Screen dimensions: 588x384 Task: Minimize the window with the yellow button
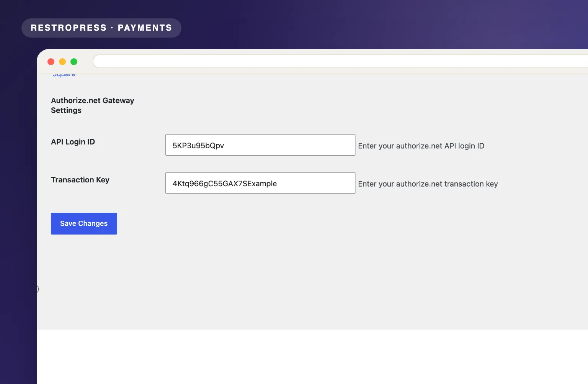tap(62, 62)
